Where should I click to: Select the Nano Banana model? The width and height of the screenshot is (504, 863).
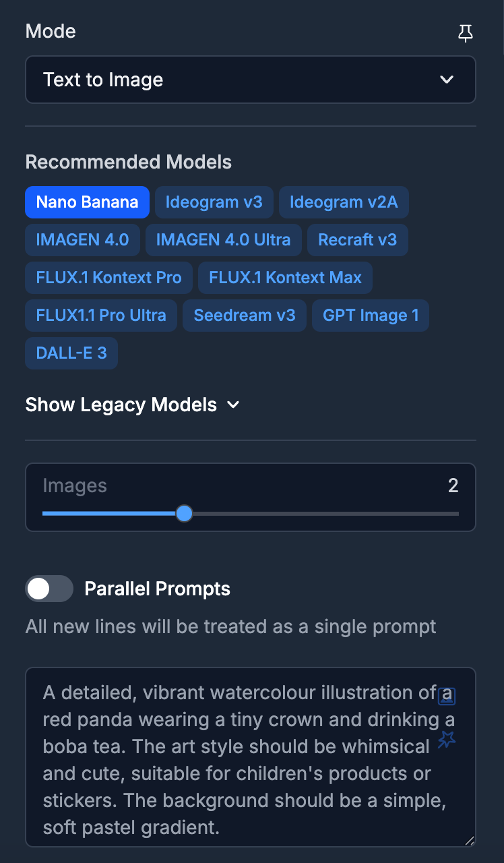point(87,202)
